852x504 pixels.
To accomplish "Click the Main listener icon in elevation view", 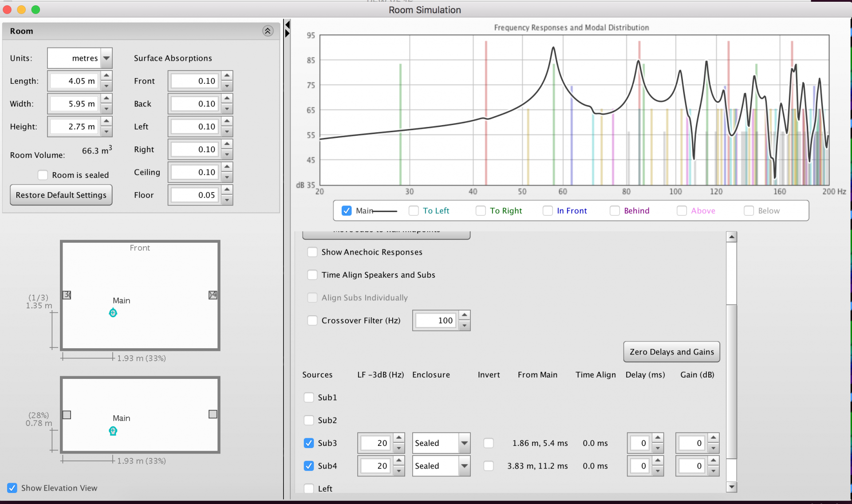I will click(x=113, y=431).
